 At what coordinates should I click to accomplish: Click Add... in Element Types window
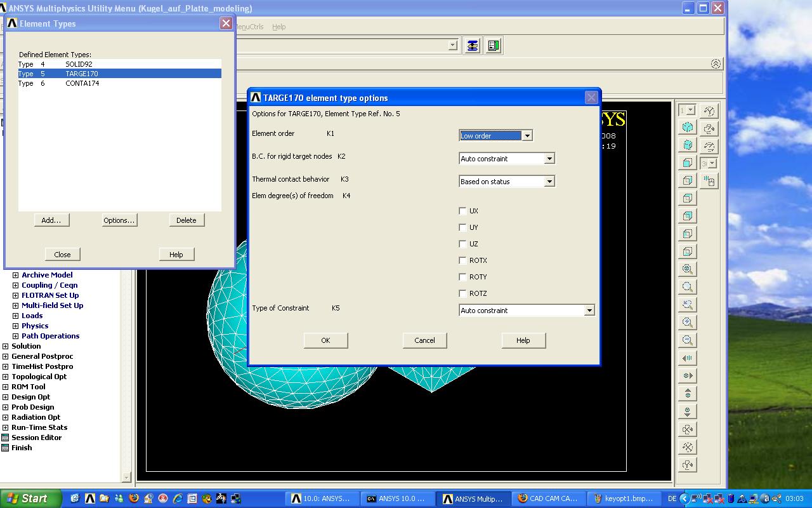tap(51, 220)
